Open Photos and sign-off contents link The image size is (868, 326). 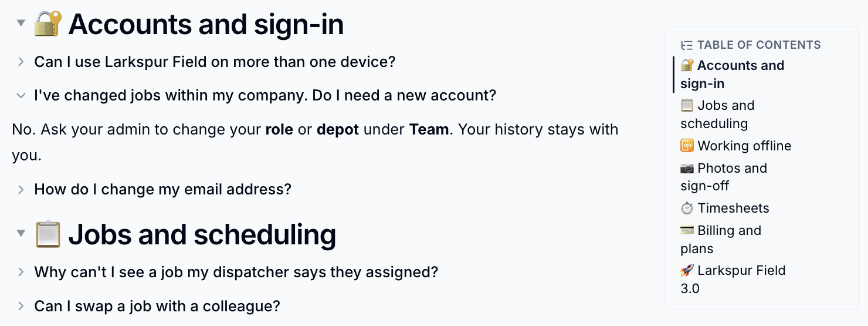point(724,177)
